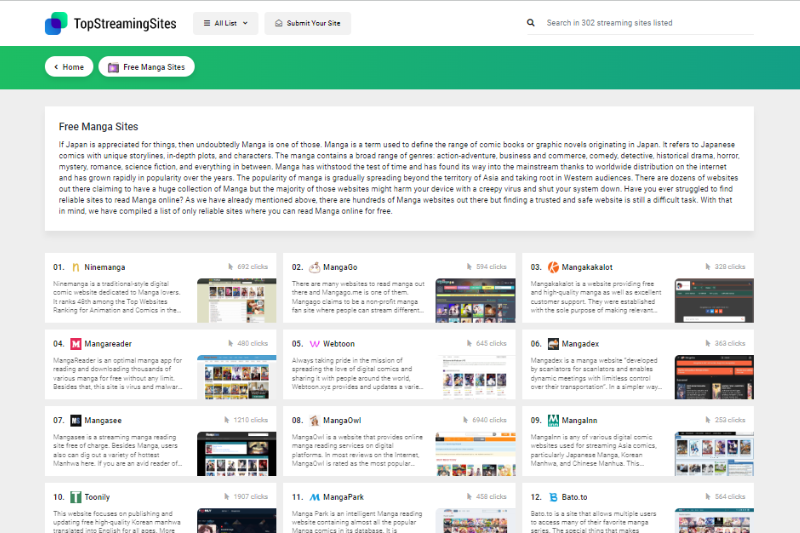
Task: Open the Mangasee site thumbnail
Action: click(237, 454)
